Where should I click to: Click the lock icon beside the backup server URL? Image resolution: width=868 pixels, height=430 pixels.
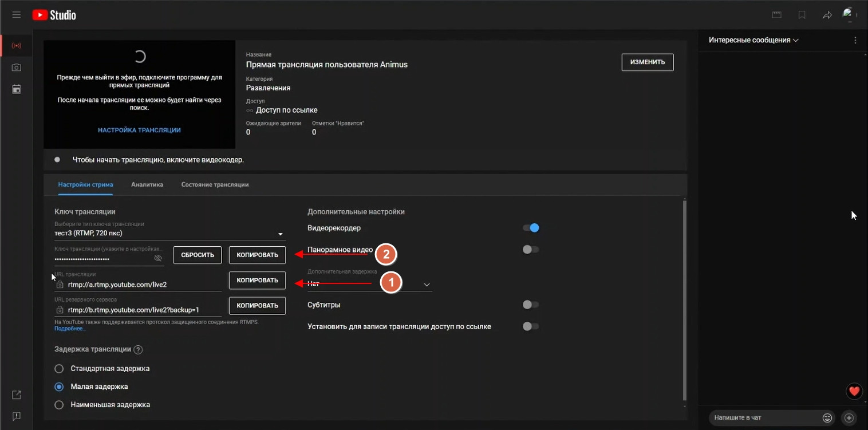pos(60,310)
